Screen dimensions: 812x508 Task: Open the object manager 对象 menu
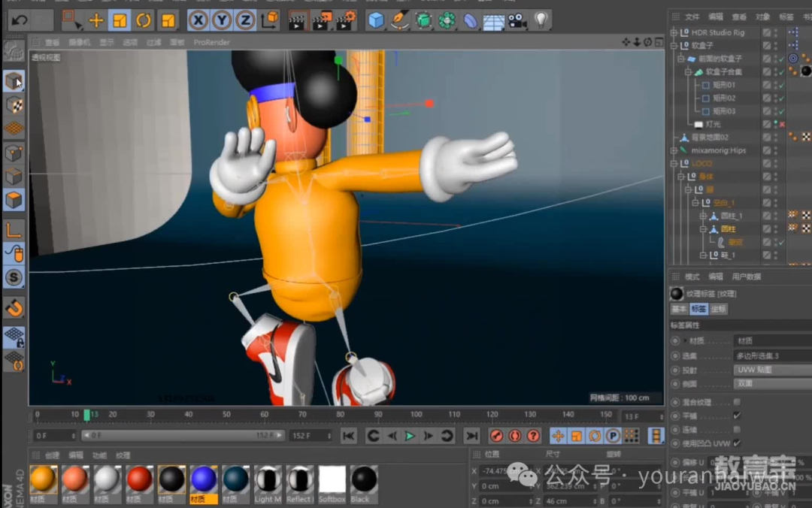(762, 17)
